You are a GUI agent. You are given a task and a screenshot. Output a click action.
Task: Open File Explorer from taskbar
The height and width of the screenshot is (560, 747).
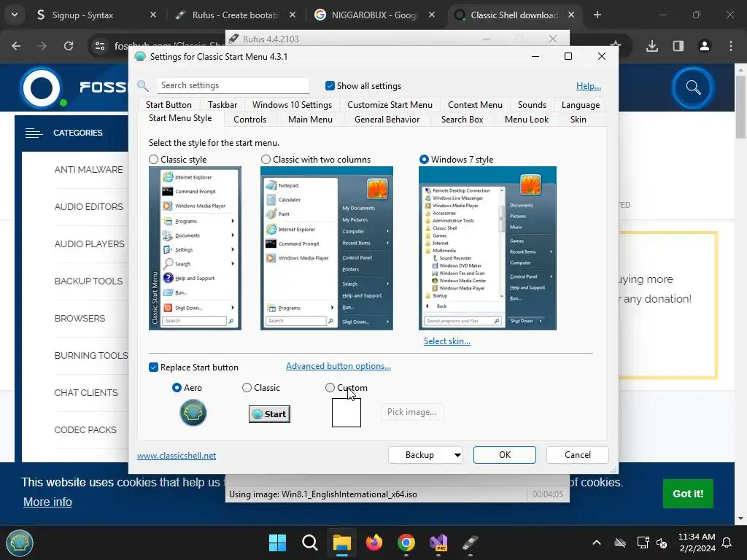[341, 542]
